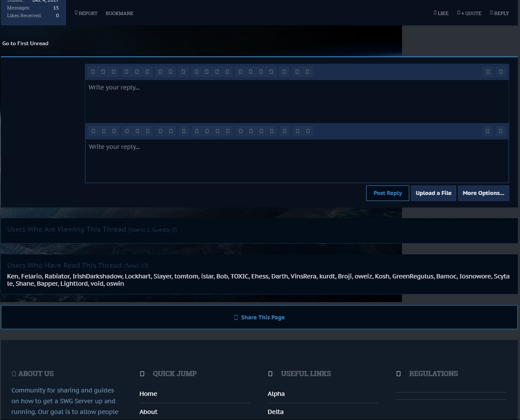The width and height of the screenshot is (520, 420).
Task: Click Insert Link in the lower editor toolbar
Action: [x=160, y=131]
